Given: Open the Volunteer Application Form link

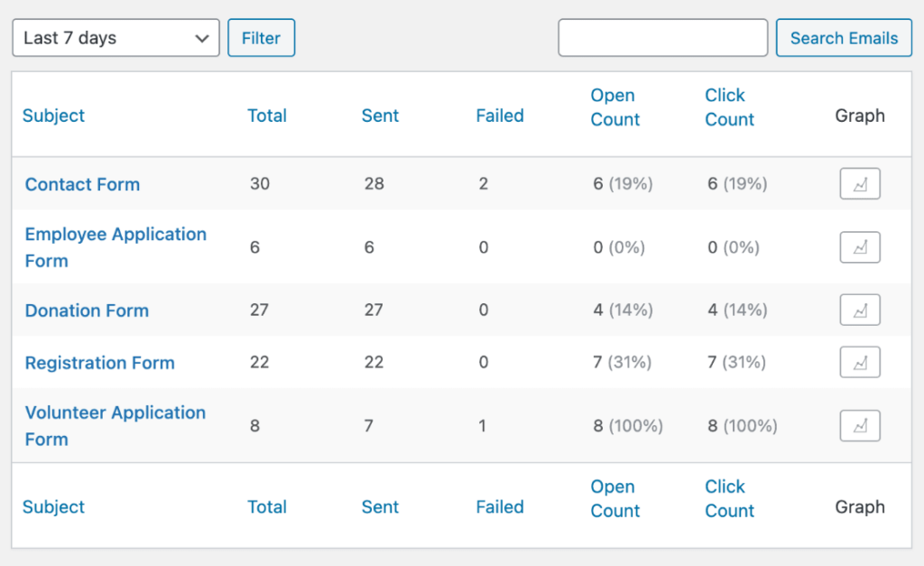Looking at the screenshot, I should pyautogui.click(x=115, y=425).
